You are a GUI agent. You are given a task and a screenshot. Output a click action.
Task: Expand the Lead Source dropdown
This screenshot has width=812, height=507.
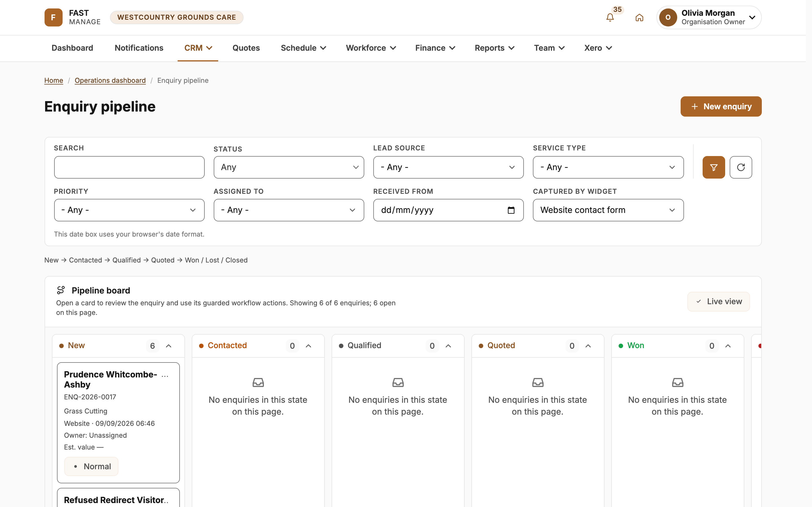(x=448, y=167)
